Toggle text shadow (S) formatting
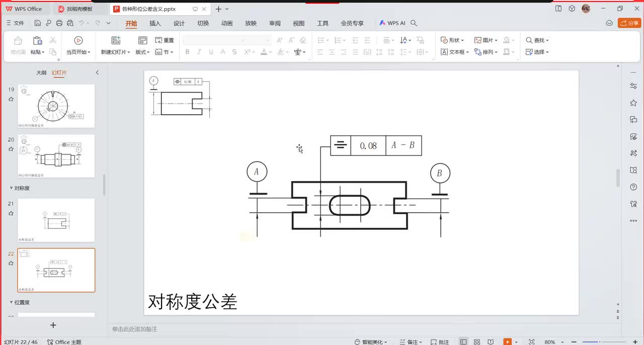Viewport: 644px width, 345px height. tap(235, 52)
